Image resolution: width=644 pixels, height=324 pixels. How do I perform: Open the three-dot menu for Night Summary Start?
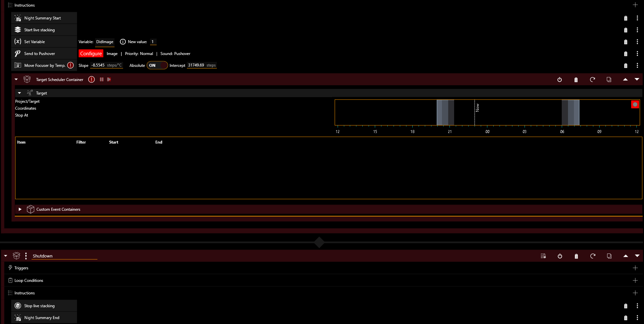click(637, 18)
